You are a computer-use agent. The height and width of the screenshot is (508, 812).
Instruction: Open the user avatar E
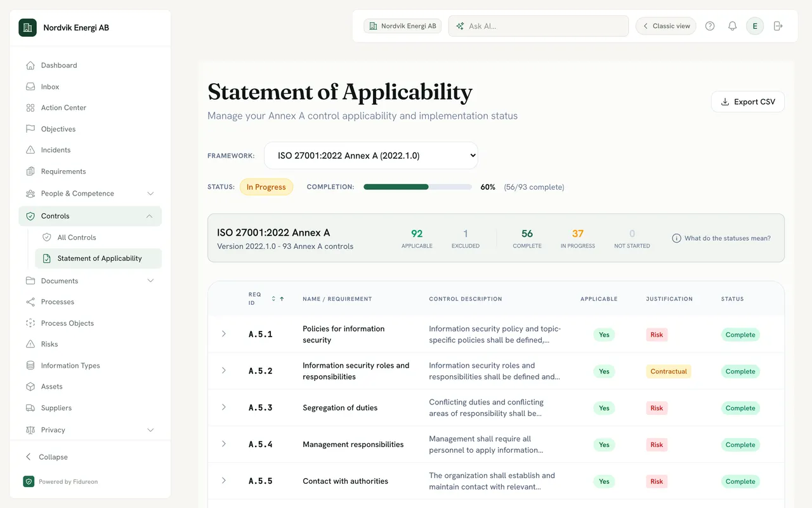click(x=755, y=26)
